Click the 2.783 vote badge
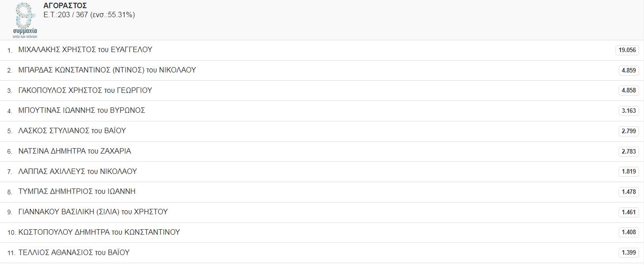644x265 pixels. pyautogui.click(x=629, y=151)
